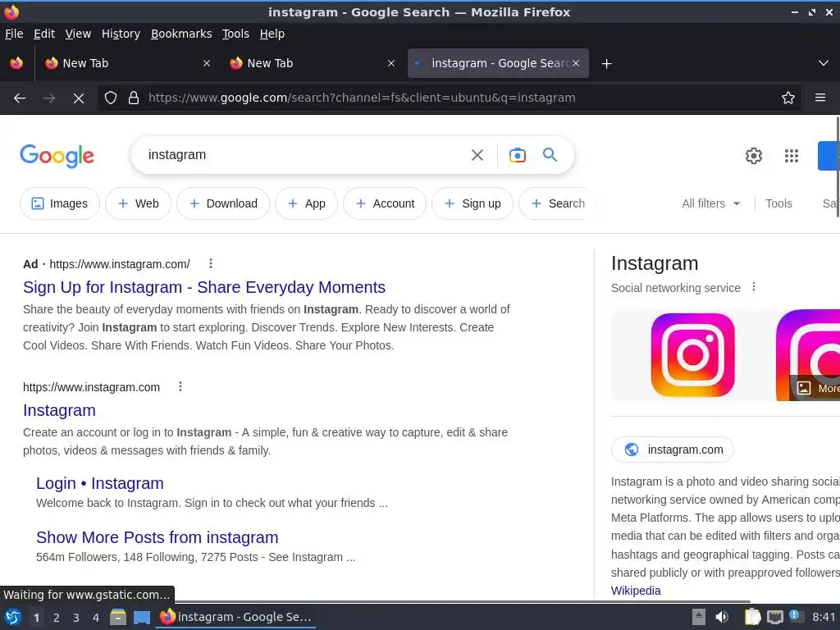Open options for instagram.com result

180,387
